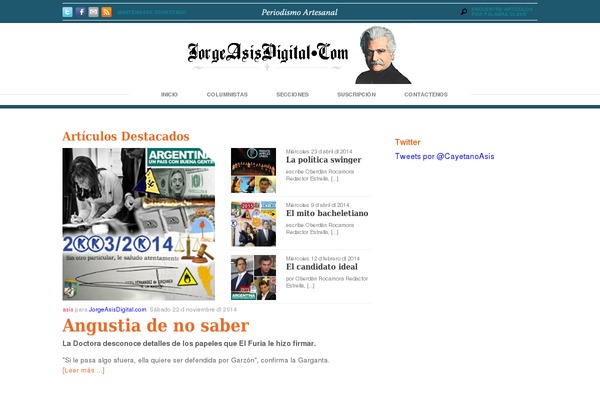Open the featured 2003/2014 article image
The width and height of the screenshot is (600, 400).
pos(139,224)
